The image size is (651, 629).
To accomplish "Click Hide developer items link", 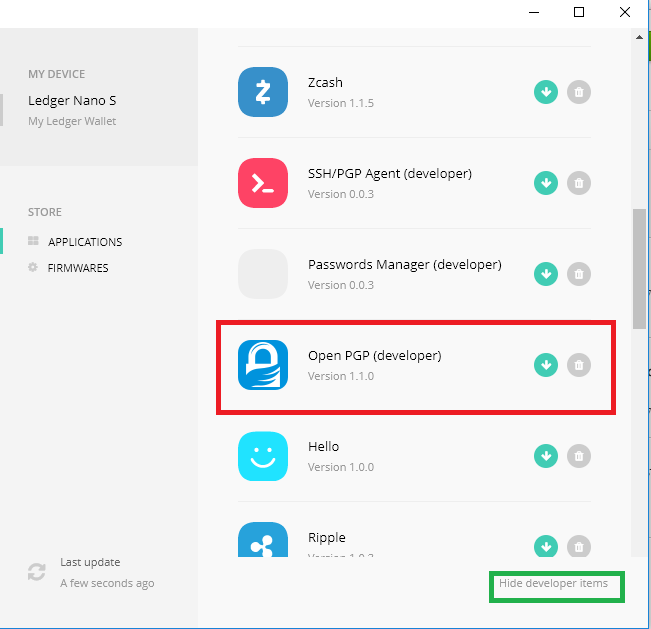I will [553, 583].
